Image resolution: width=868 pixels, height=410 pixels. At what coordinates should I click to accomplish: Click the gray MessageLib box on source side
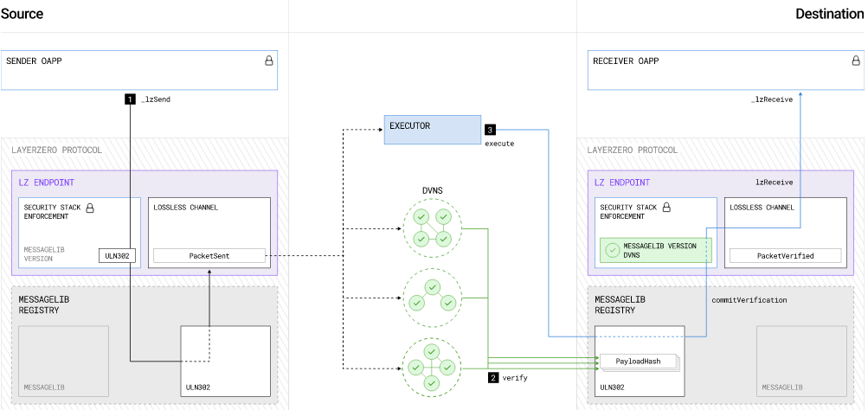tap(59, 362)
